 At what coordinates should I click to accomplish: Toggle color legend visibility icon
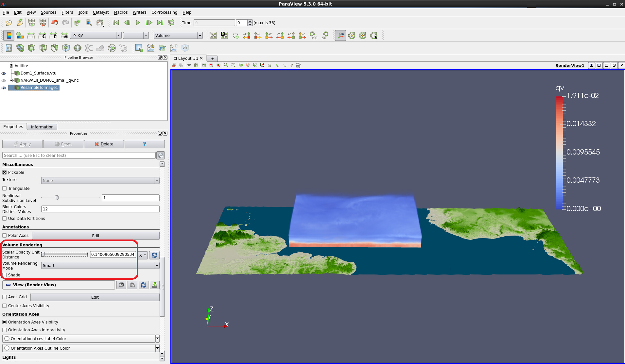click(x=9, y=35)
